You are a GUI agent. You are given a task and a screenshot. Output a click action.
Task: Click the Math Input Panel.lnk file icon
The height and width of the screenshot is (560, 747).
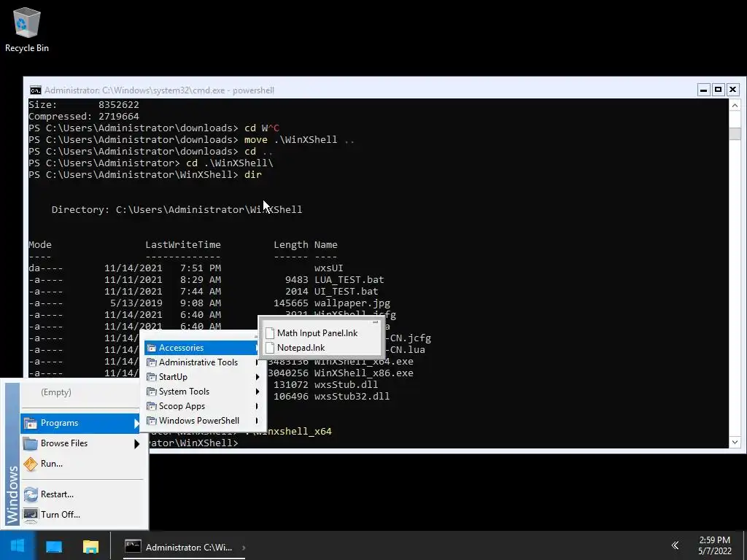270,333
